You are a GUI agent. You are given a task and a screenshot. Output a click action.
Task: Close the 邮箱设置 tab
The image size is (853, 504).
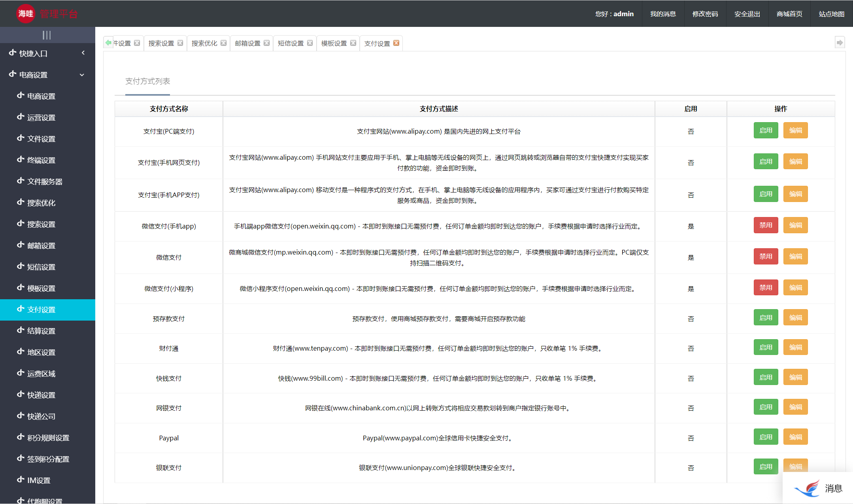(x=267, y=43)
